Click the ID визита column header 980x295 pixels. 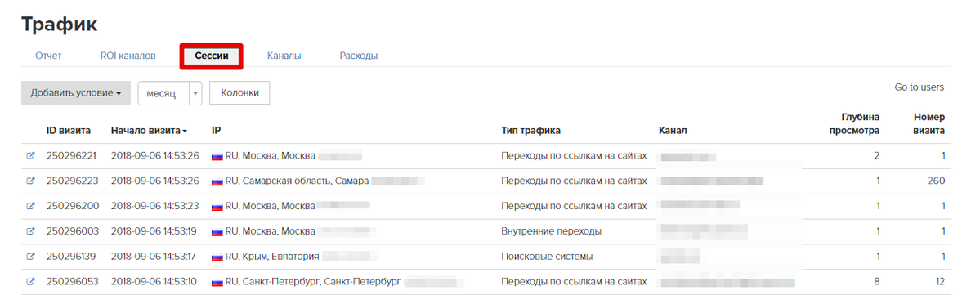tap(69, 131)
